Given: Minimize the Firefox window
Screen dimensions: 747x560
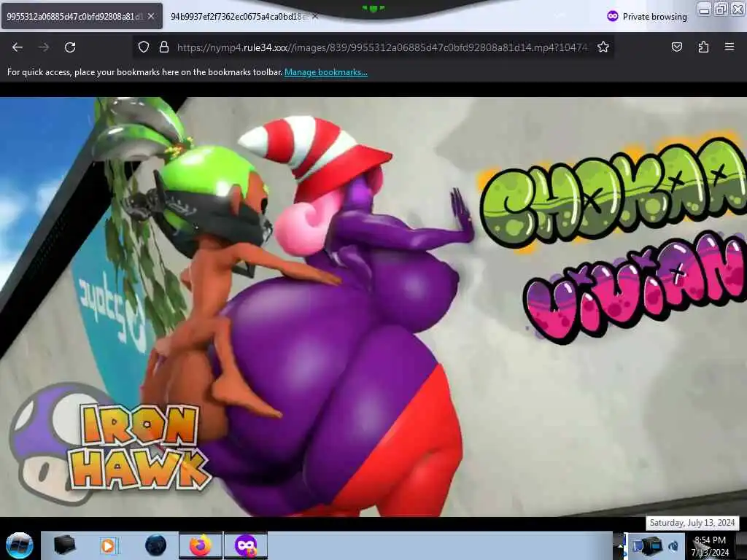Looking at the screenshot, I should click(705, 9).
